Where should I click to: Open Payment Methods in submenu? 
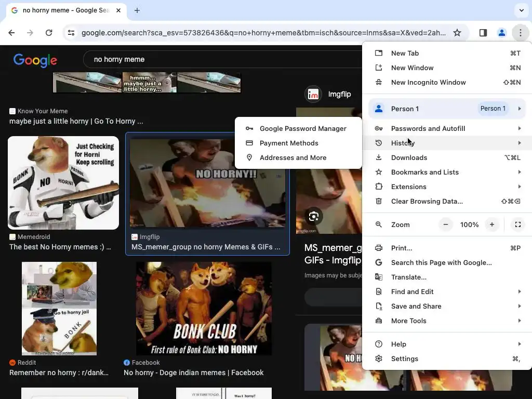coord(298,143)
